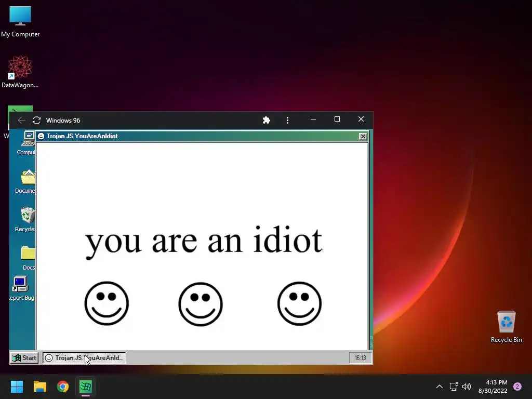Open the Documents folder in Windows 96
Image resolution: width=532 pixels, height=399 pixels.
[x=26, y=181]
